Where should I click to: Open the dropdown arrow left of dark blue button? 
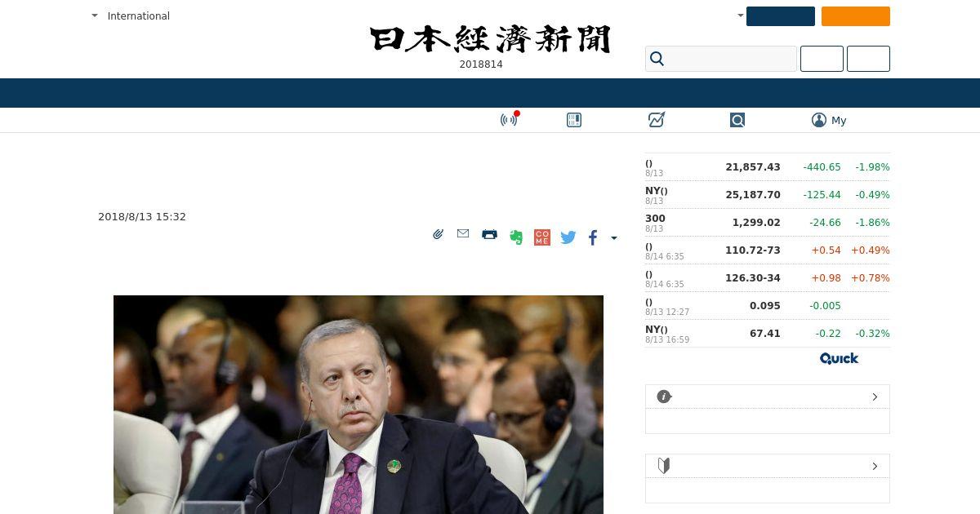coord(741,16)
